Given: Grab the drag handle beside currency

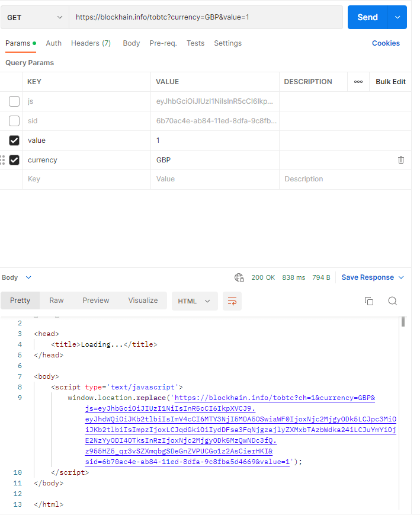Looking at the screenshot, I should [x=2, y=160].
